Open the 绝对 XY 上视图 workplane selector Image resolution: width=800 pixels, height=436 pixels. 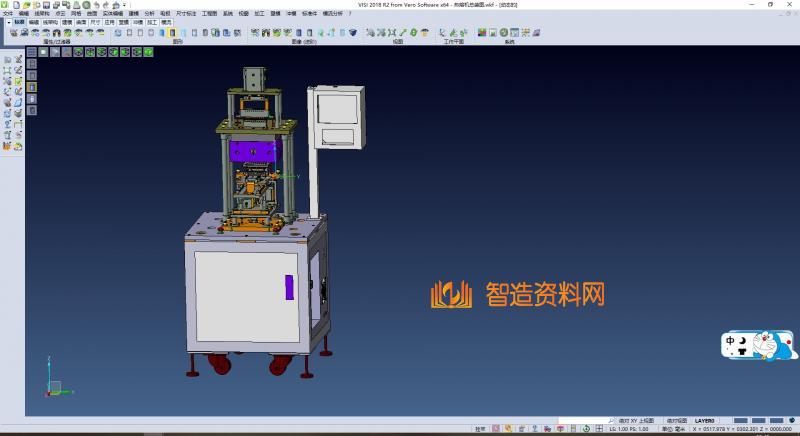[x=636, y=421]
